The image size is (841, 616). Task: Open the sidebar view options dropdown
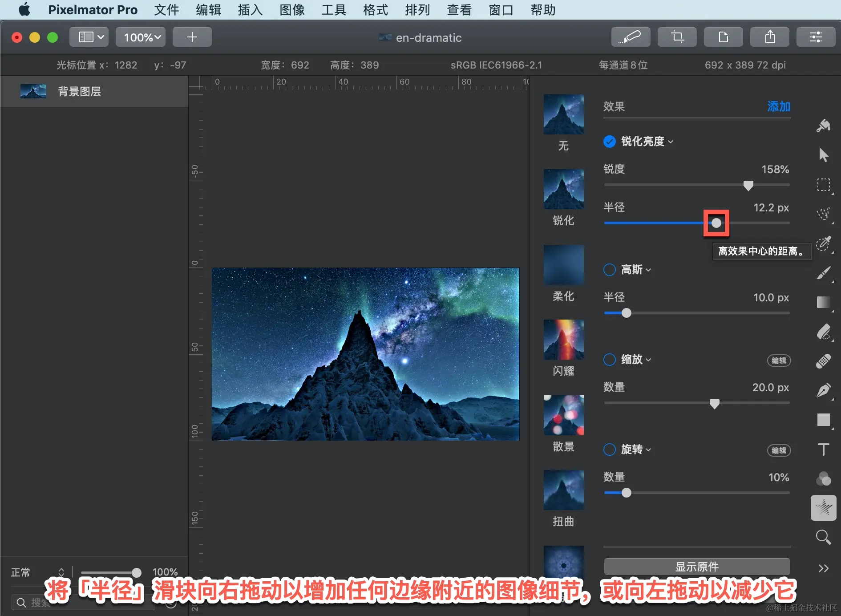pos(89,37)
